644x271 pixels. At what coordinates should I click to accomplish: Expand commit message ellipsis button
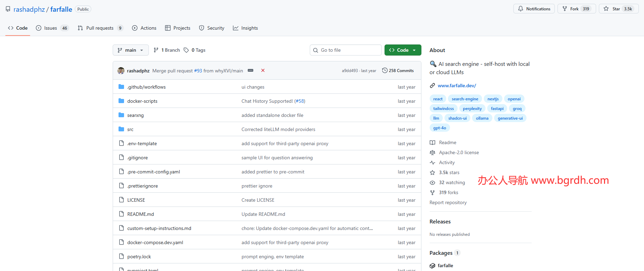click(251, 70)
